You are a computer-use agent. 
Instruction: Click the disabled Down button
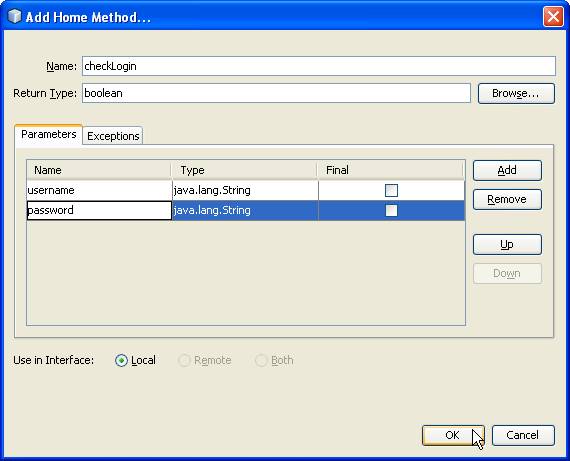507,273
